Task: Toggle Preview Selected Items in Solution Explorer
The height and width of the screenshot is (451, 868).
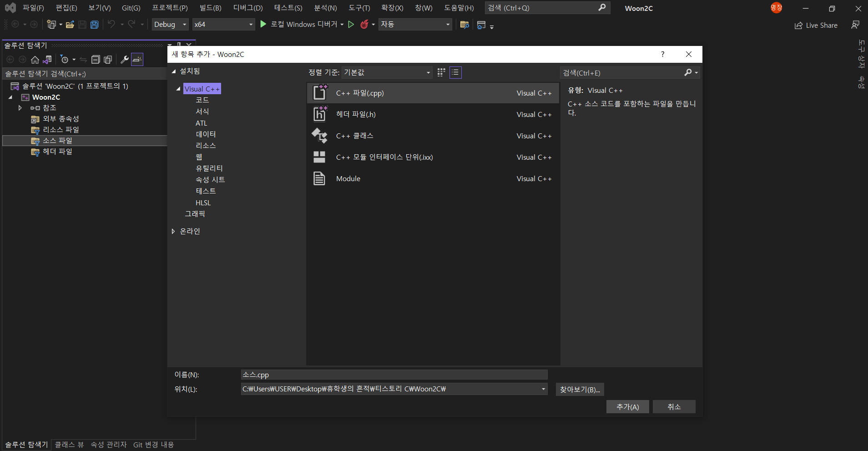Action: coord(137,60)
